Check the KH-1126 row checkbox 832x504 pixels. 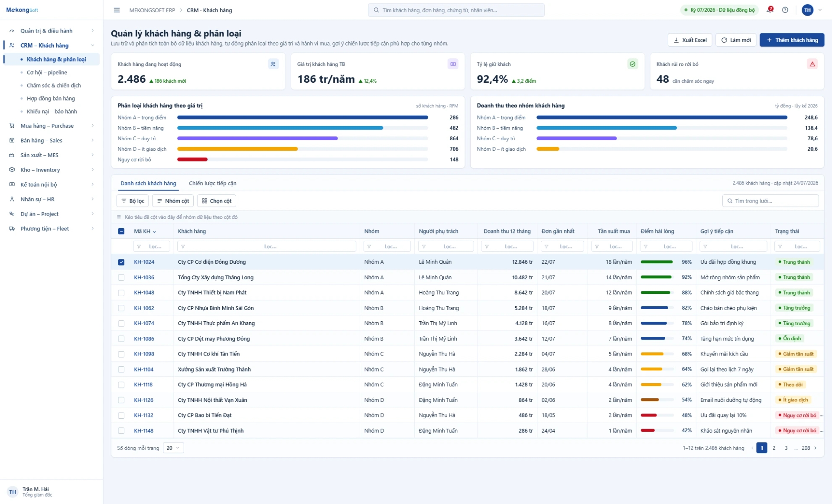pyautogui.click(x=121, y=400)
